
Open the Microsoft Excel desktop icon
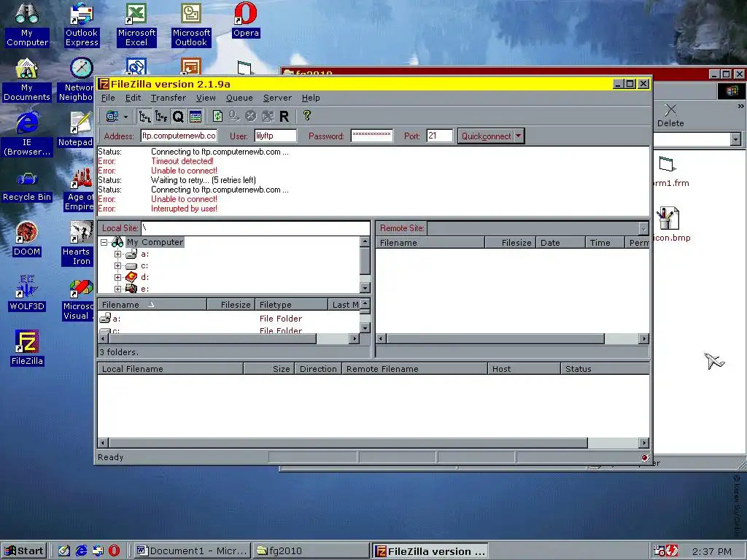tap(136, 24)
